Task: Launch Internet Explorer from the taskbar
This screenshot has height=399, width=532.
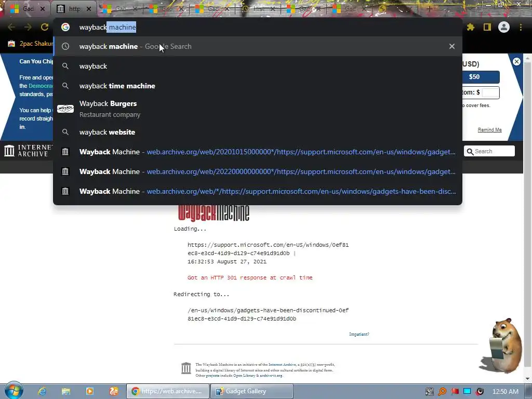Action: click(42, 391)
